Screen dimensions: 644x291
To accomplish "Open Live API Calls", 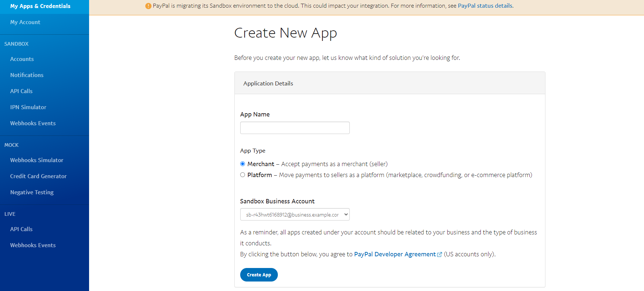I will tap(21, 229).
